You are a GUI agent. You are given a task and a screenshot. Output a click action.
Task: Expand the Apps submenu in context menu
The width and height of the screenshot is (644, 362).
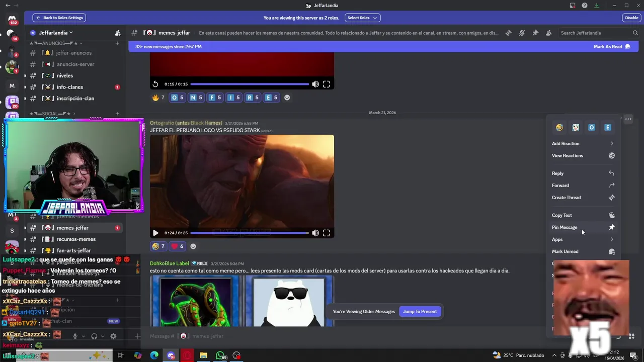coord(583,239)
